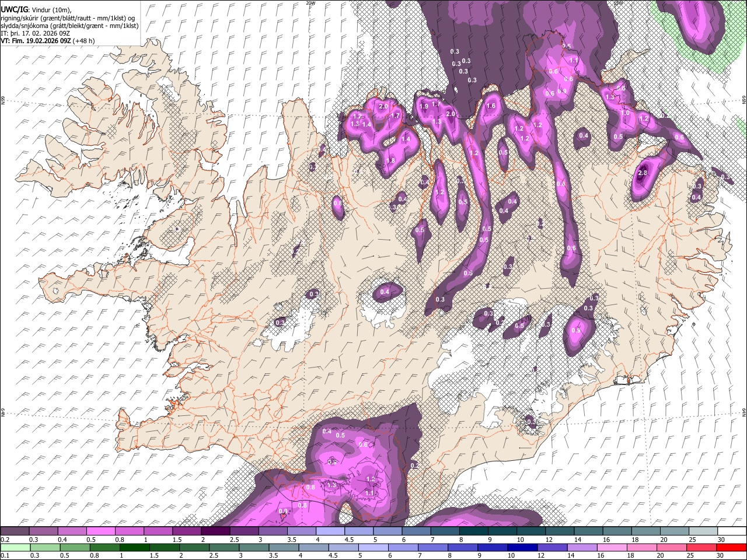Click the 2.8 precipitation value on the map
Viewport: 747px width, 560px height.
tap(643, 173)
